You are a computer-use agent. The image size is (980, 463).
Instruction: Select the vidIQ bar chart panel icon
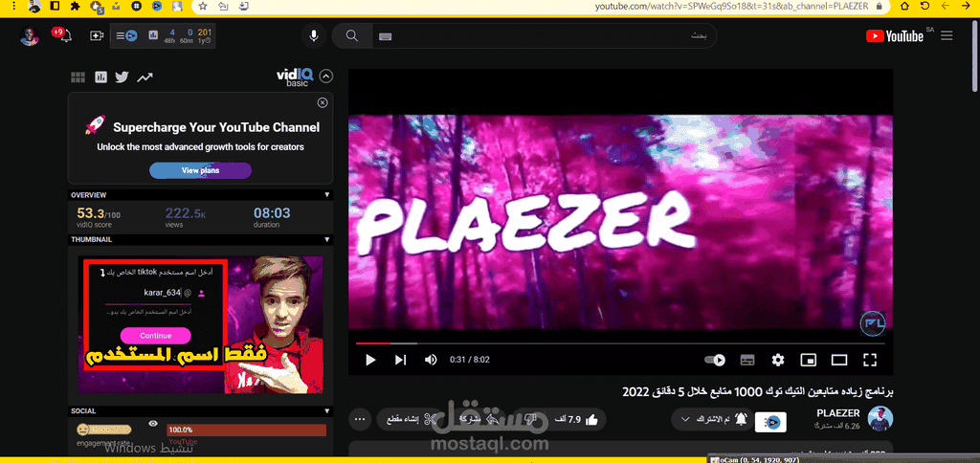100,77
